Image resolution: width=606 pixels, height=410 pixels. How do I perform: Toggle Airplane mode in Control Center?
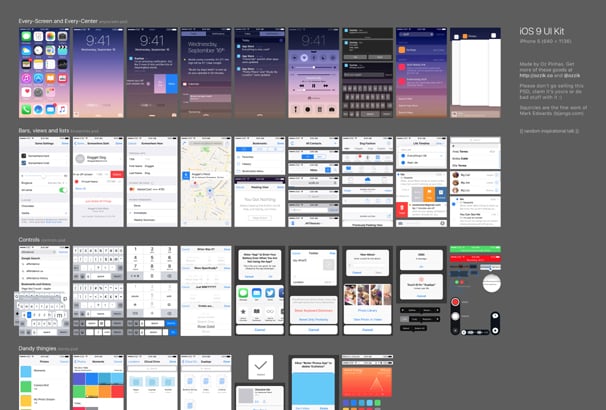(295, 58)
